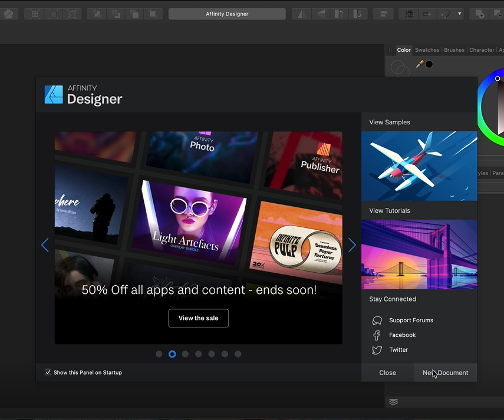Click the View the sale button
The height and width of the screenshot is (420, 504).
click(198, 318)
